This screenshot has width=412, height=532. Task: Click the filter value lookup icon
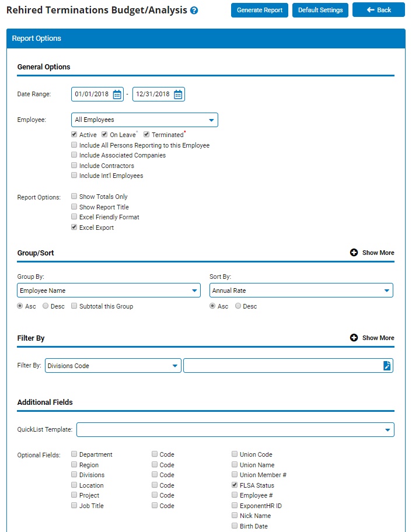click(387, 366)
